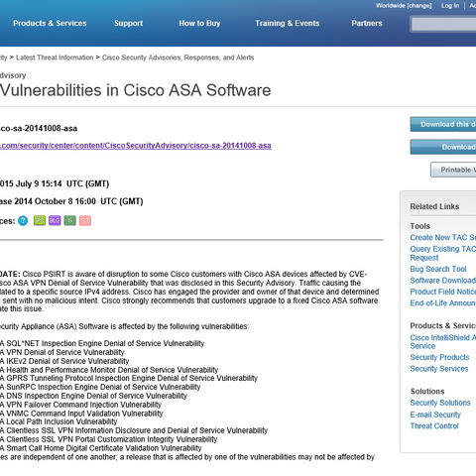
Task: Click the Related Links heading
Action: click(434, 206)
